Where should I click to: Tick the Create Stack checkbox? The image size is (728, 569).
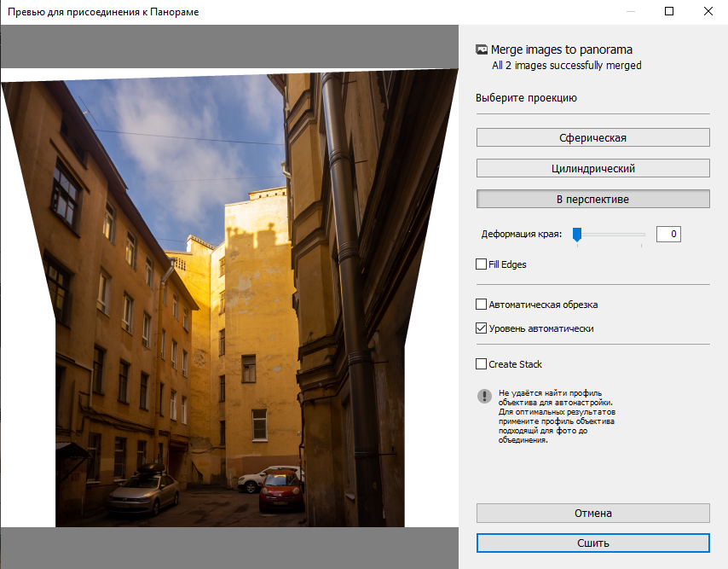(482, 364)
